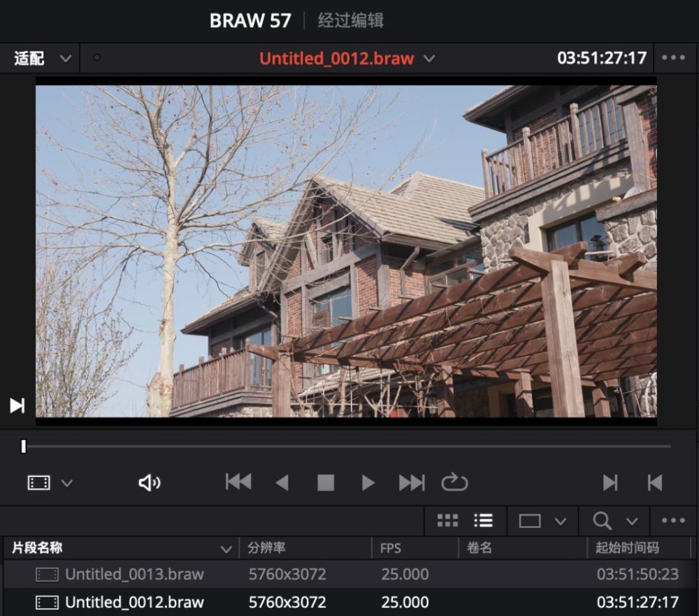Select the Untitled_0013.braw clip row

349,574
